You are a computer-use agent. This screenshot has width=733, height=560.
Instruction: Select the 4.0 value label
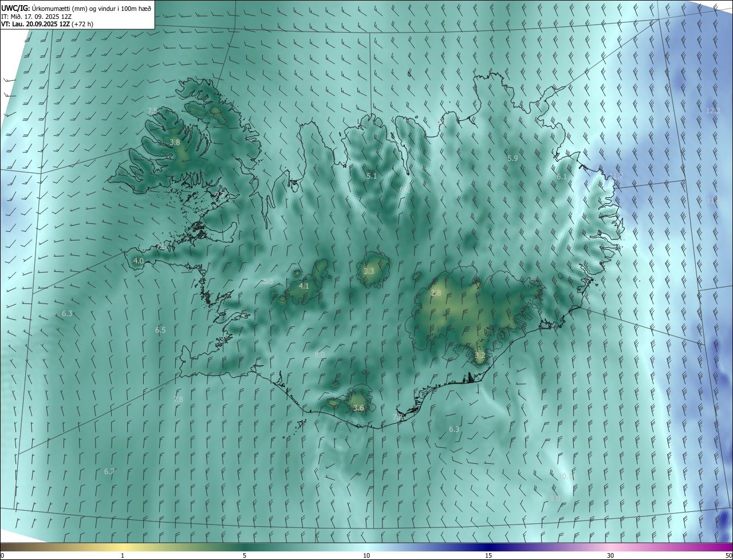coord(138,261)
